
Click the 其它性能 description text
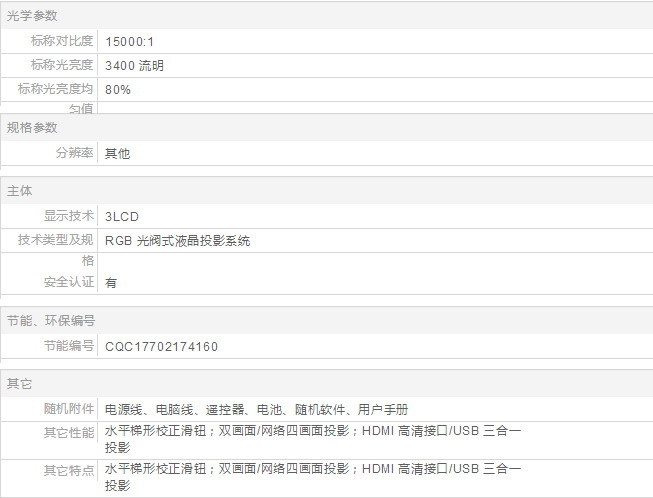[313, 439]
